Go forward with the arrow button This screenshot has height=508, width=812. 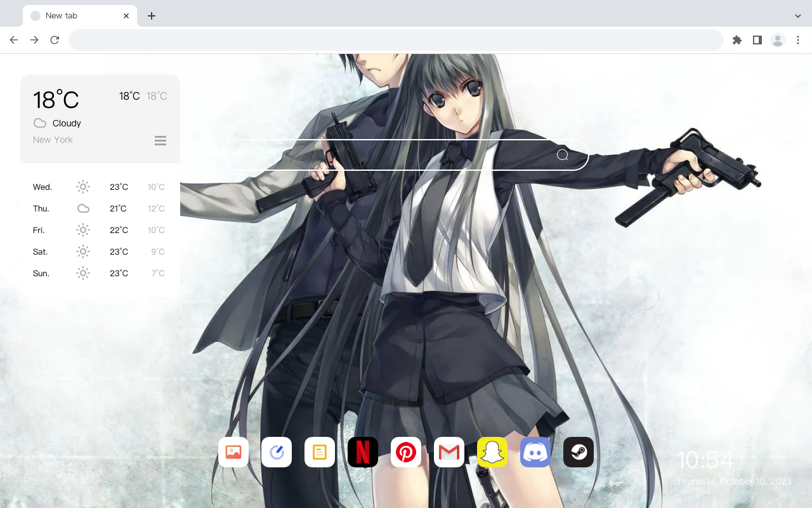[x=34, y=40]
